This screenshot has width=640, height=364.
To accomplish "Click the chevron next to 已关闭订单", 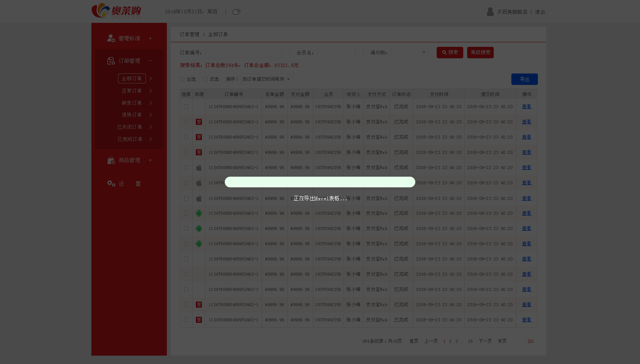I will [151, 127].
